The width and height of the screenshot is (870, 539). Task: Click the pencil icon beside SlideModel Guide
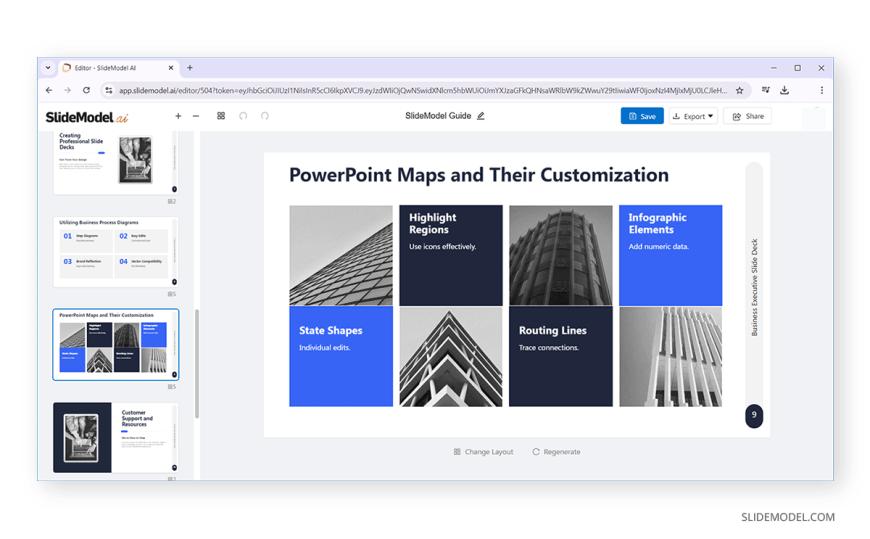pos(481,116)
